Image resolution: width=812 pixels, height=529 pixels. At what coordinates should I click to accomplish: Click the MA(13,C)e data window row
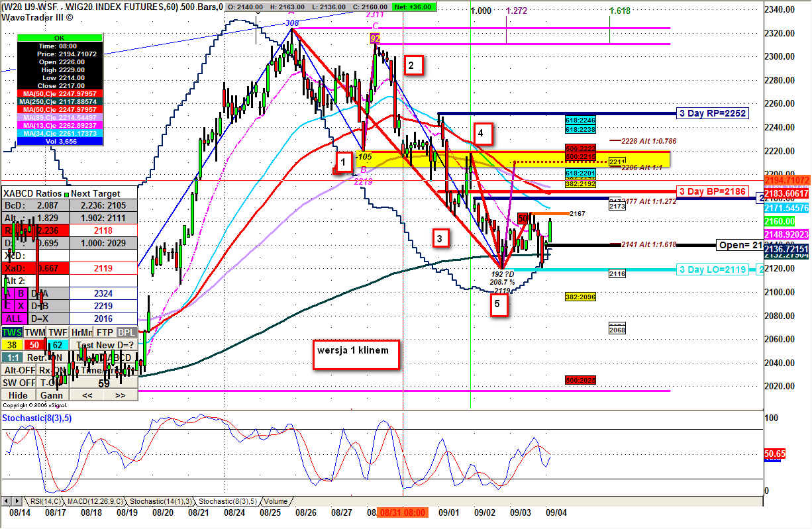click(x=60, y=125)
